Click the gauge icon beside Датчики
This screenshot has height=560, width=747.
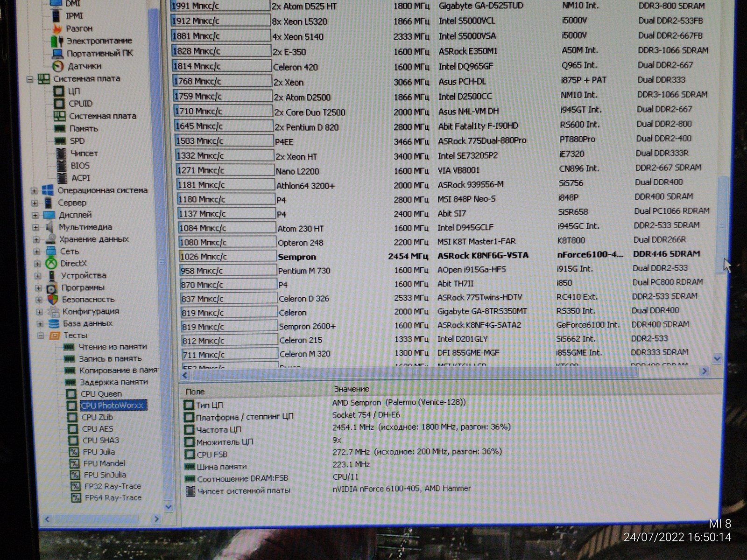pyautogui.click(x=58, y=66)
